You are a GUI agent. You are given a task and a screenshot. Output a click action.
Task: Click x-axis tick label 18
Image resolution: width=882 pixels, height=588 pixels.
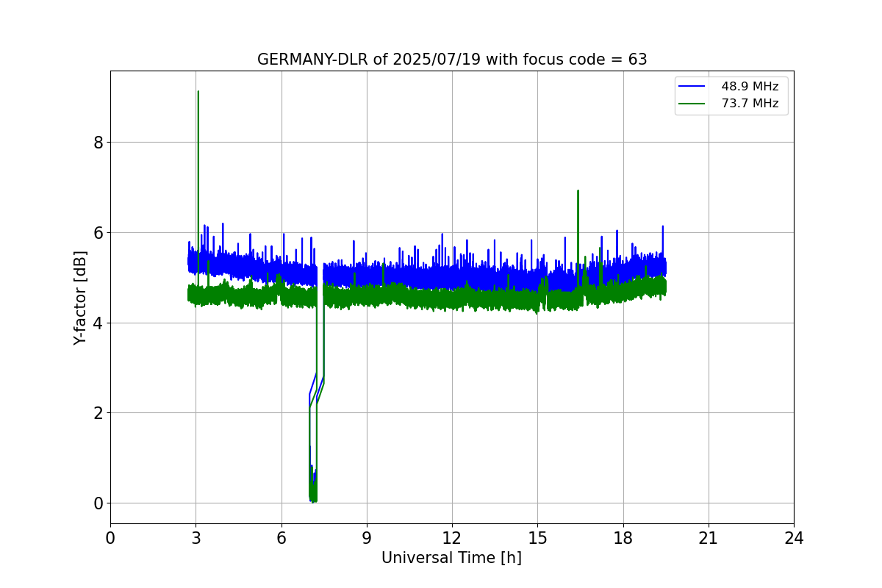click(623, 538)
